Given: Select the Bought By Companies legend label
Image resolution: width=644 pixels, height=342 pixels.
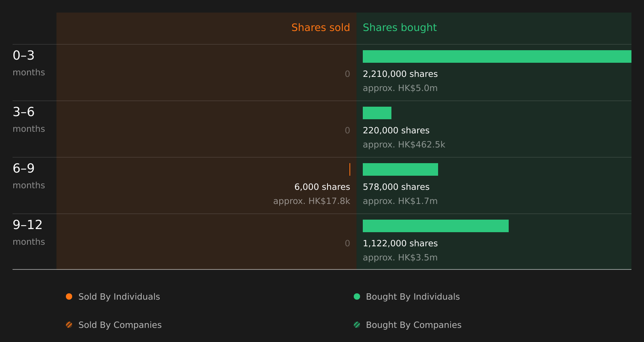Looking at the screenshot, I should pyautogui.click(x=414, y=325).
